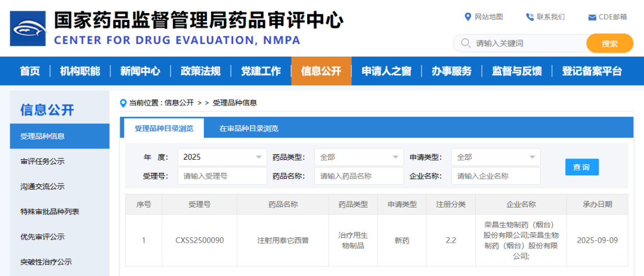Switch to 在审品种目录浏览 tab
This screenshot has width=644, height=276.
[x=249, y=128]
